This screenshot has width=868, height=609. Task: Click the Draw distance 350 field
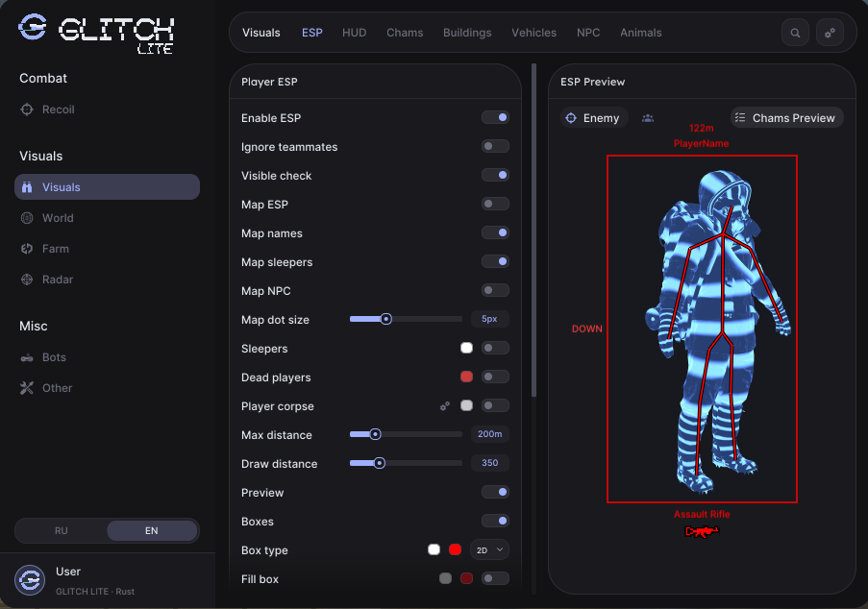(490, 462)
